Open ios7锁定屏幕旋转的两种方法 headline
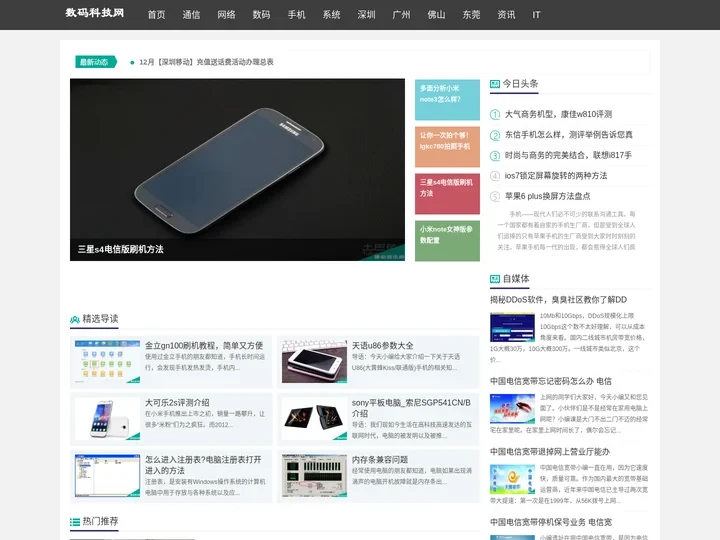This screenshot has height=540, width=720. (556, 175)
